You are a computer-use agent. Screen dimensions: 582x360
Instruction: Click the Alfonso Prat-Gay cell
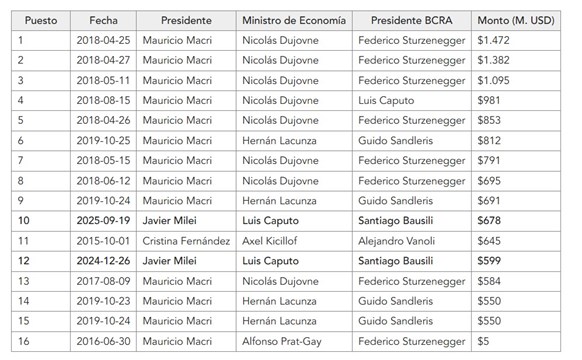pyautogui.click(x=294, y=341)
